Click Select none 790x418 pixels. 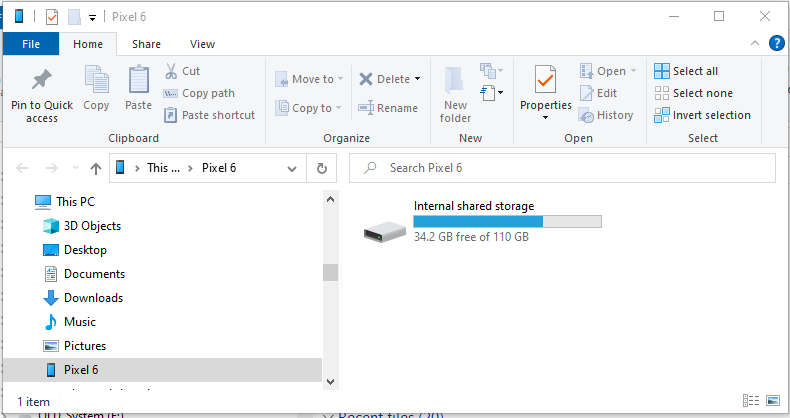(693, 93)
